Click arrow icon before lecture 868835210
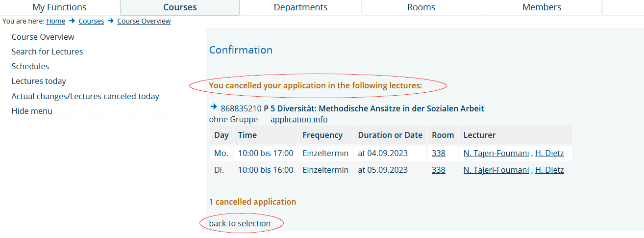Image resolution: width=644 pixels, height=238 pixels. point(213,106)
